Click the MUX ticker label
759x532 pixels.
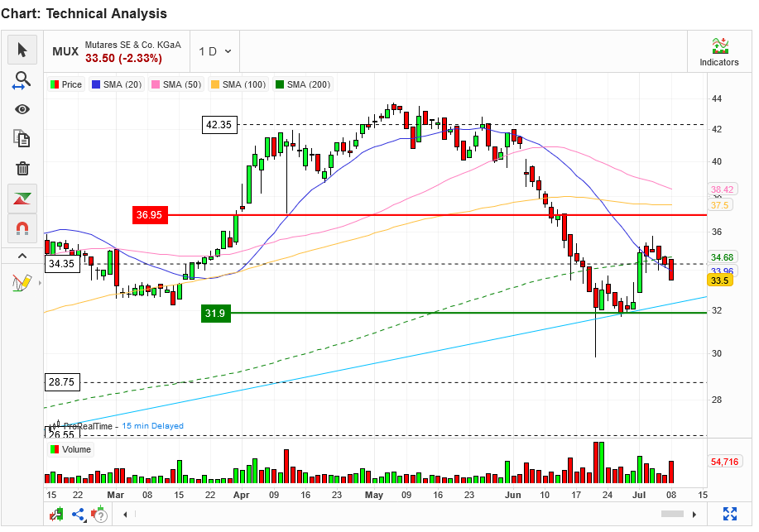65,50
